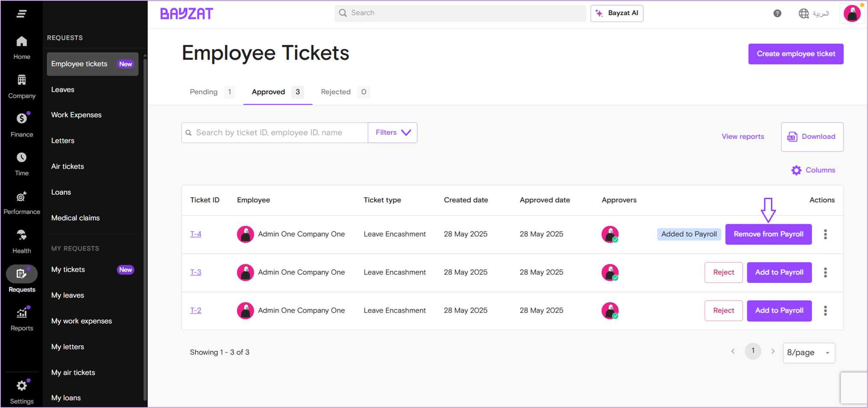The height and width of the screenshot is (408, 868).
Task: Open the Bayzat AI assistant
Action: (617, 13)
